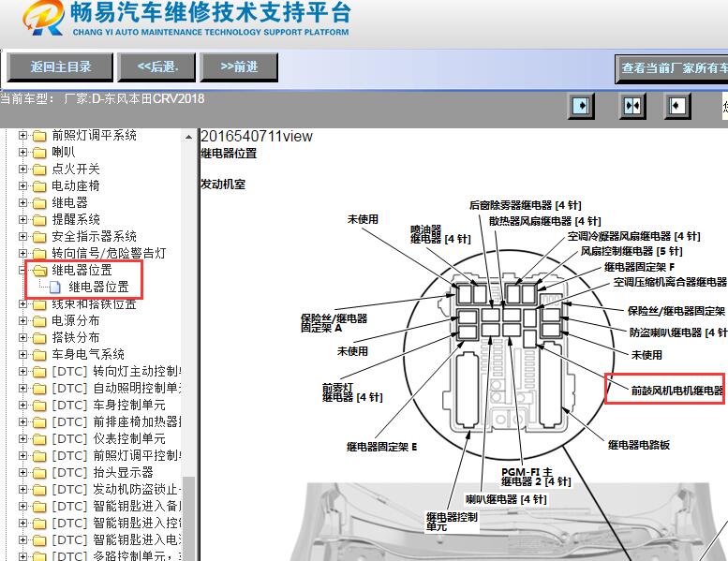Expand the 喇叭 tree node
This screenshot has width=728, height=561.
(x=22, y=153)
